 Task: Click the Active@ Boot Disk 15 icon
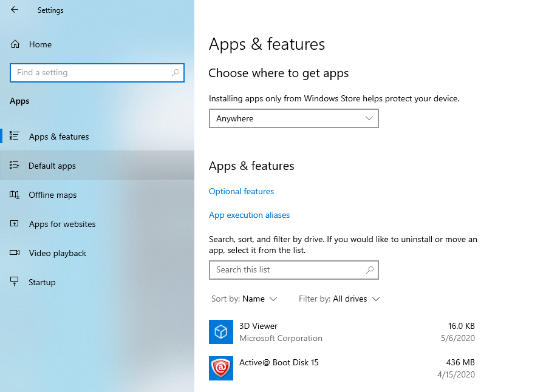click(220, 368)
